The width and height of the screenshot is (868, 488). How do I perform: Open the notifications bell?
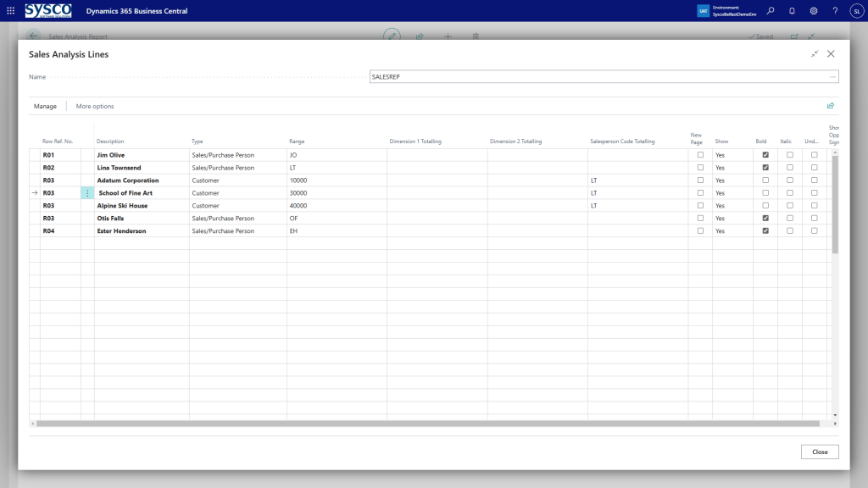pyautogui.click(x=792, y=11)
